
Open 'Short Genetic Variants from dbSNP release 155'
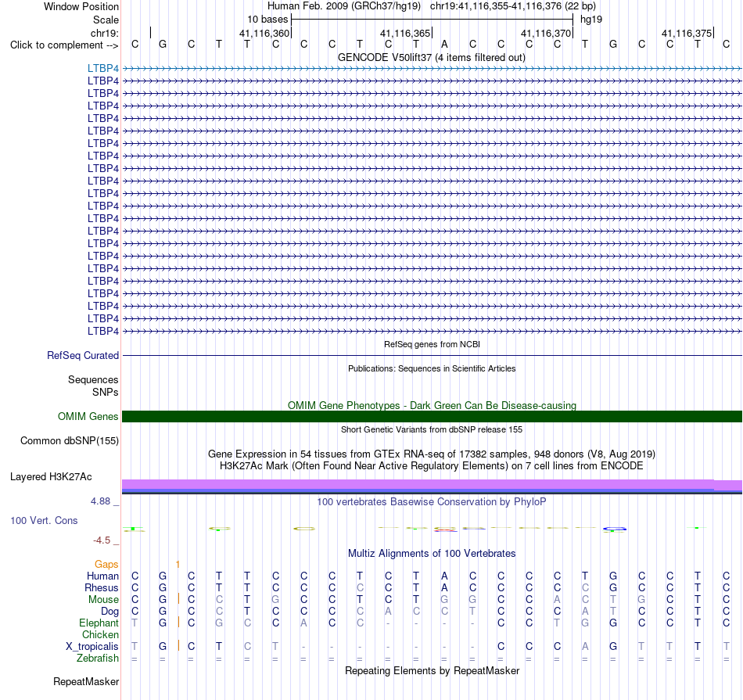coord(432,430)
